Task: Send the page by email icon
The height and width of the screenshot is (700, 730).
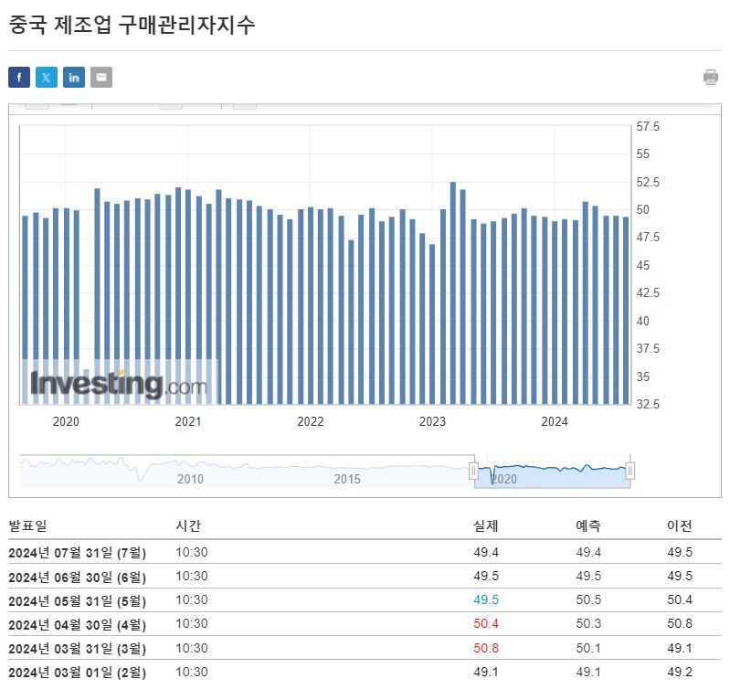Action: [x=101, y=78]
